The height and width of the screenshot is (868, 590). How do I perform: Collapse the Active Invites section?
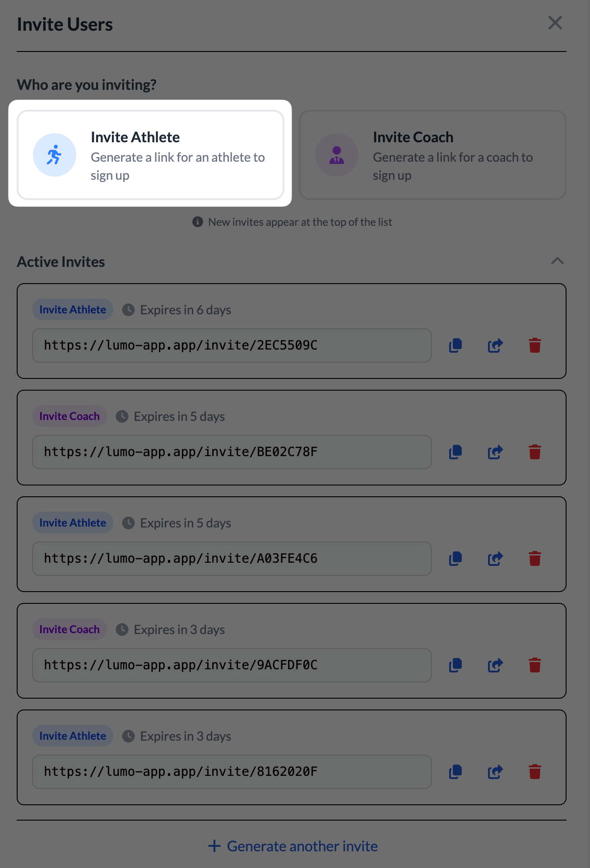[557, 261]
